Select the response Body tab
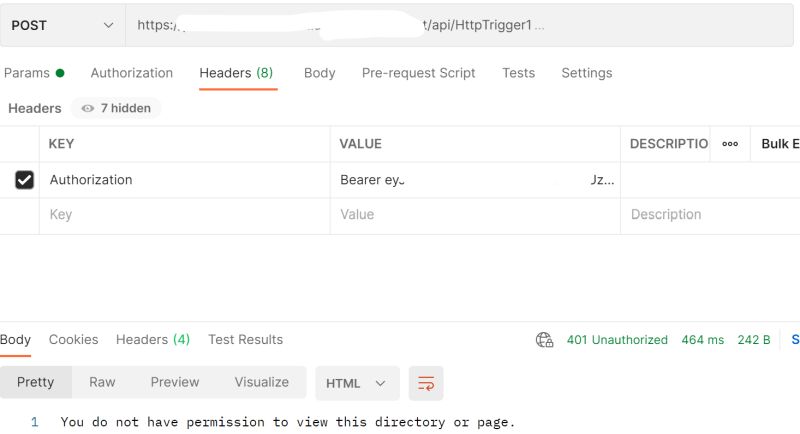Image resolution: width=800 pixels, height=434 pixels. 15,340
